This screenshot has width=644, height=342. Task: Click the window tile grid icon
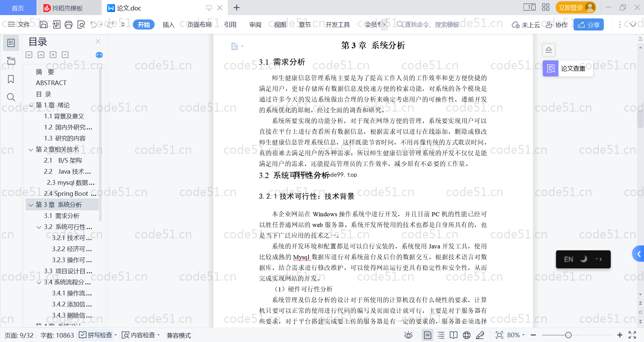(546, 7)
